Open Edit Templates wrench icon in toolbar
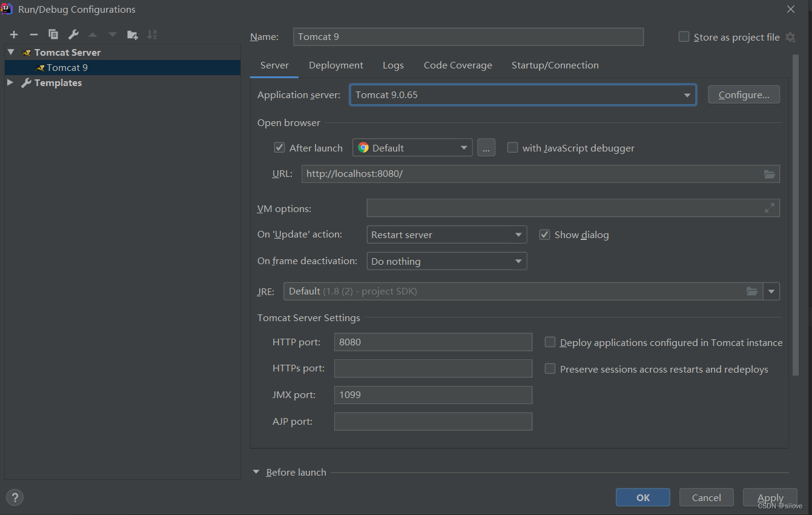 click(73, 35)
